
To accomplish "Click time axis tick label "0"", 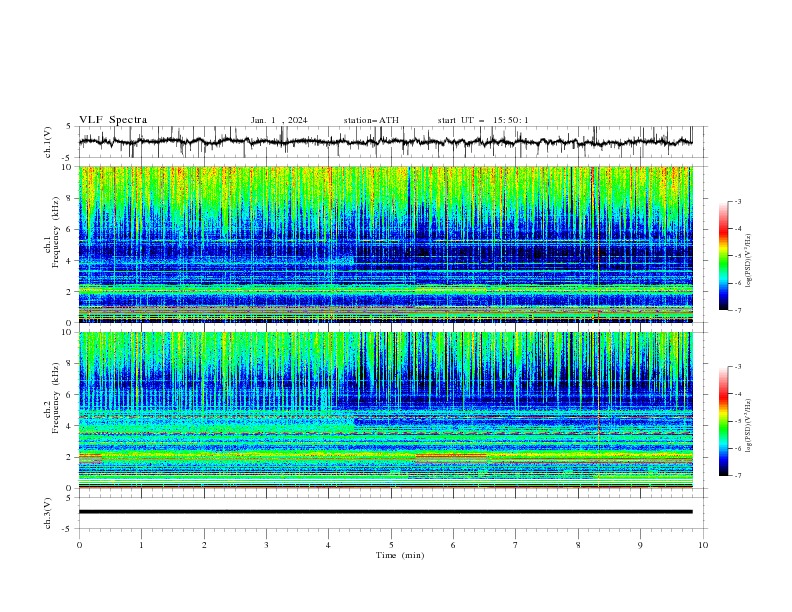I will pyautogui.click(x=79, y=545).
